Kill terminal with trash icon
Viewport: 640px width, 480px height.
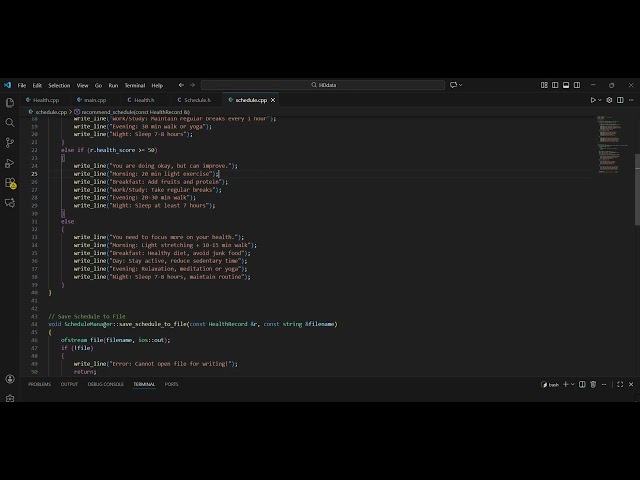(593, 384)
